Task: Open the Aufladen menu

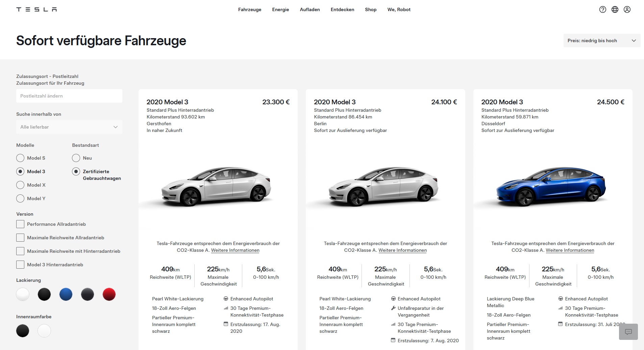Action: coord(310,9)
